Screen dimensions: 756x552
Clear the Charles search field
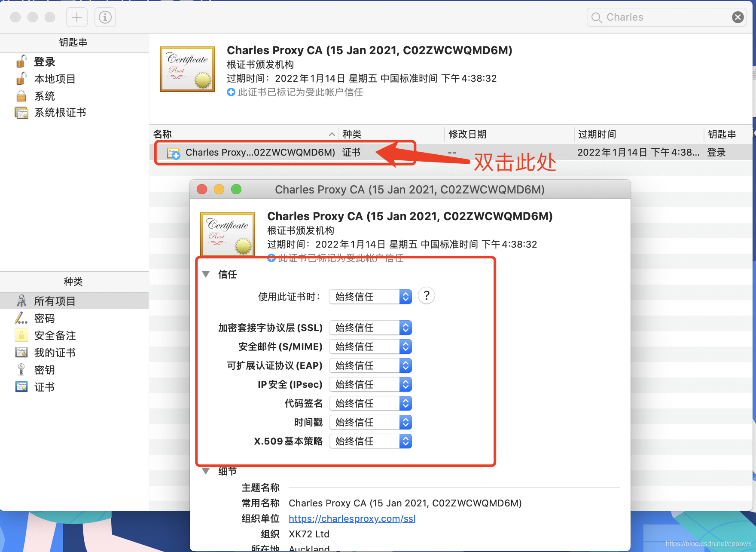click(738, 17)
